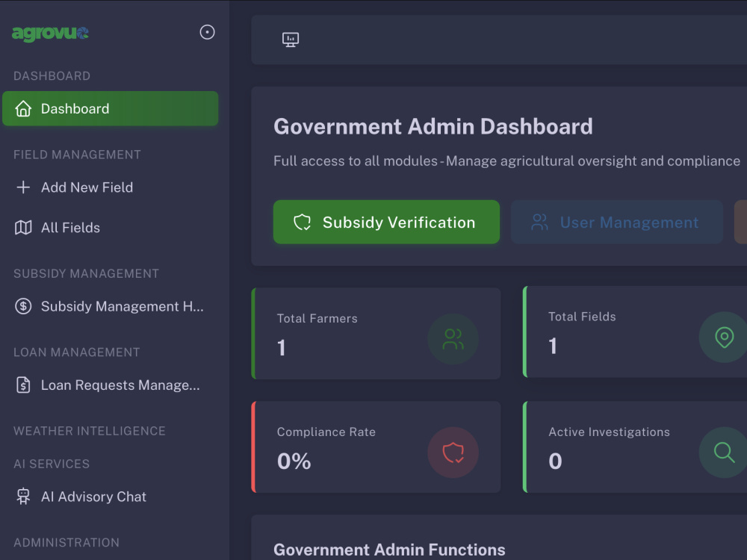Click the LOAN MANAGEMENT section header
This screenshot has height=560, width=747.
[x=77, y=352]
